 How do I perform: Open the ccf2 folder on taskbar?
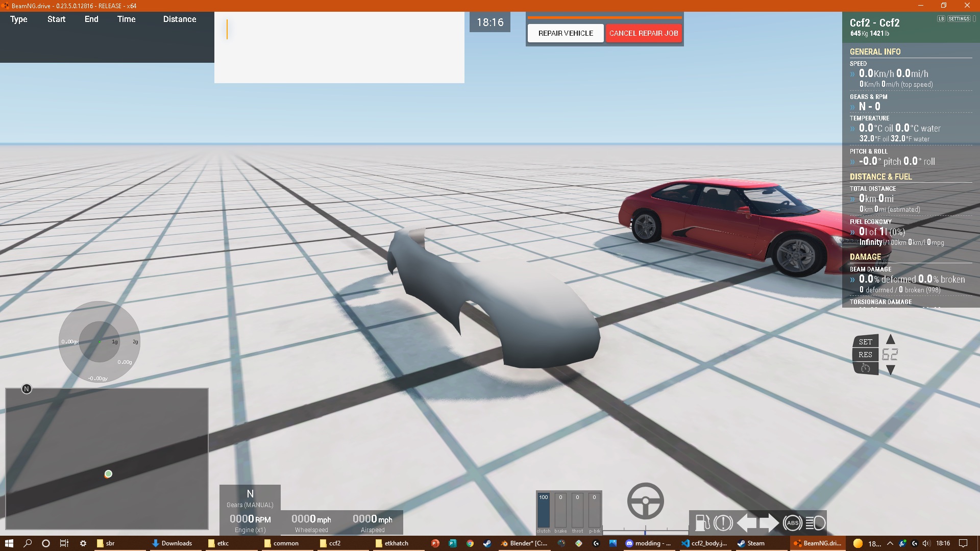point(343,543)
